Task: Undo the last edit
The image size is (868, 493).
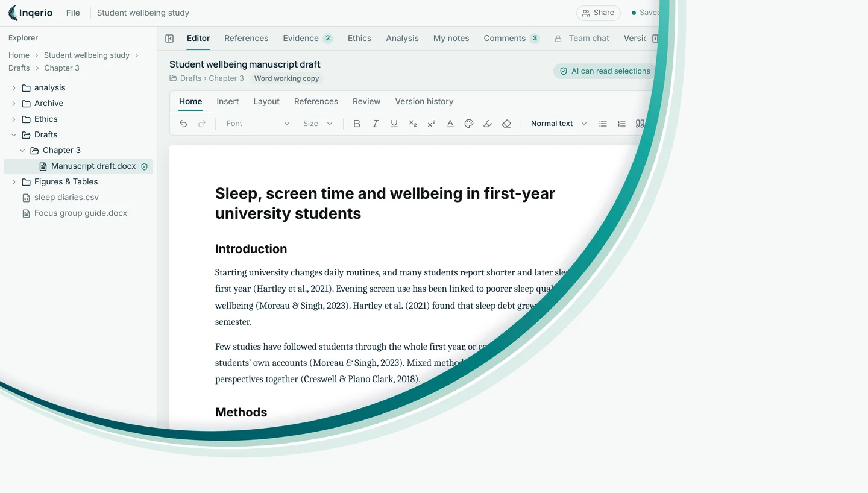Action: pyautogui.click(x=183, y=124)
